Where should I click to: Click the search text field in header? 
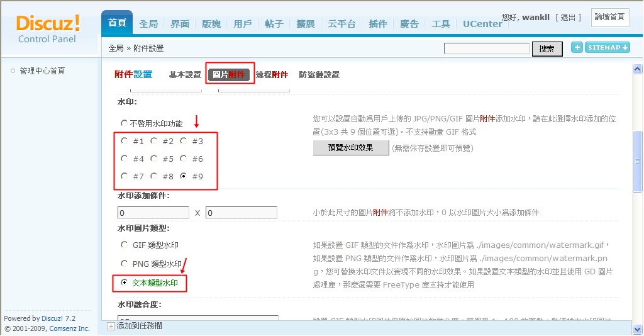pos(486,49)
